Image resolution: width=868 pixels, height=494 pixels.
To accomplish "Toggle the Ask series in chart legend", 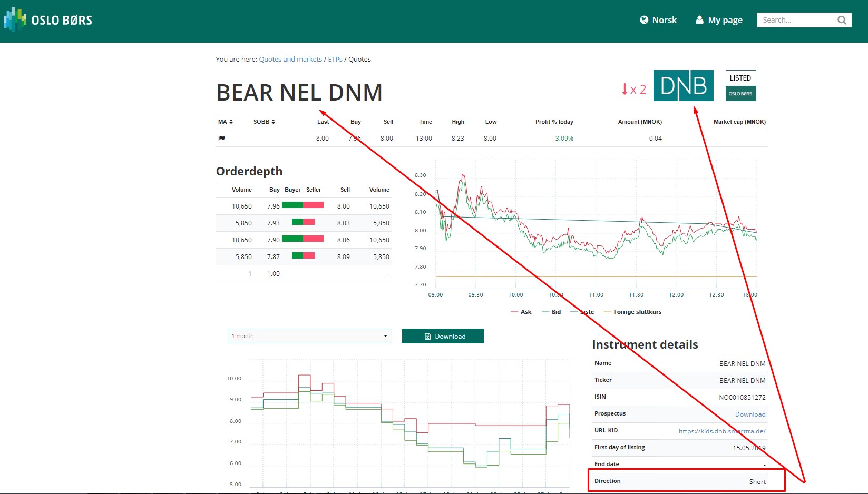I will pyautogui.click(x=521, y=312).
